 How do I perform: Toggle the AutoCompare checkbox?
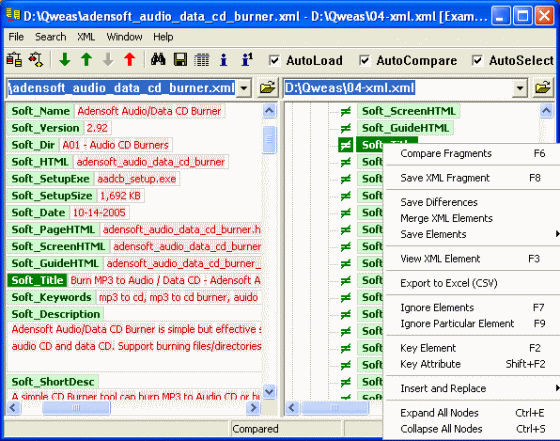tap(364, 60)
